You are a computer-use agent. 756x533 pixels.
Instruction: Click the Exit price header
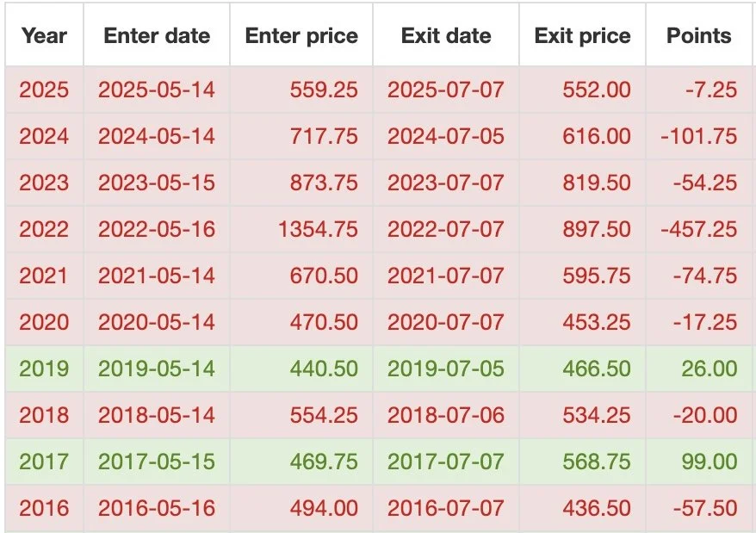point(582,35)
